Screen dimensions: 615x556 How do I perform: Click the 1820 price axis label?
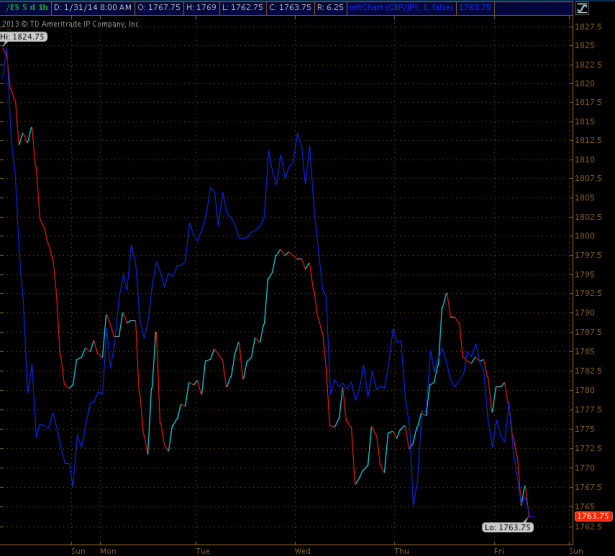(x=584, y=83)
